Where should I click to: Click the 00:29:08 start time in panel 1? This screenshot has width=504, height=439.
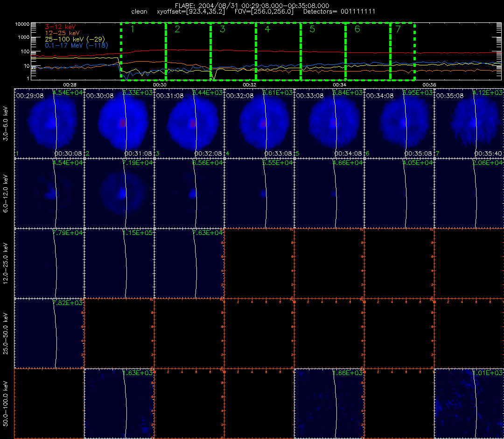tap(29, 96)
